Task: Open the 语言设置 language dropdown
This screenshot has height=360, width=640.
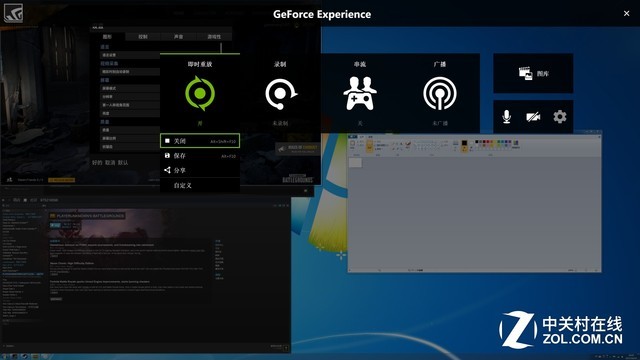Action: point(130,55)
